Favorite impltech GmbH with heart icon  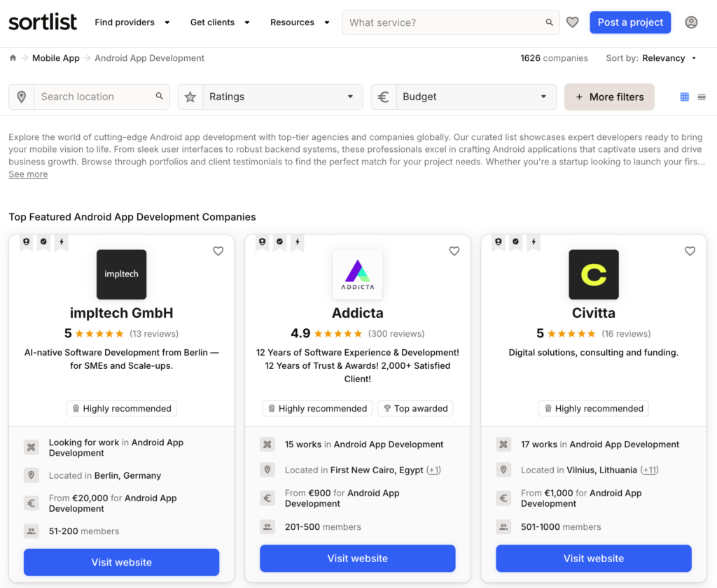[x=218, y=251]
